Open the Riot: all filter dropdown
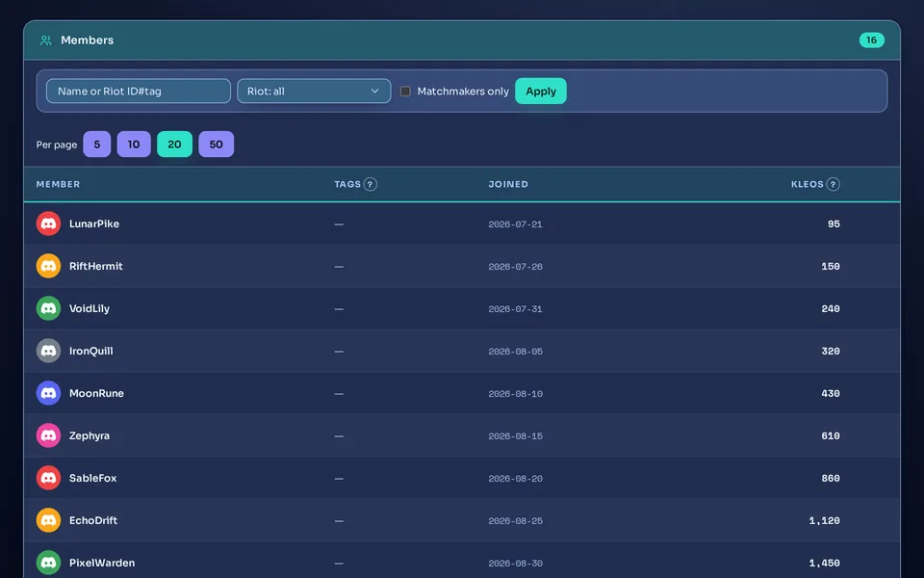 click(314, 91)
